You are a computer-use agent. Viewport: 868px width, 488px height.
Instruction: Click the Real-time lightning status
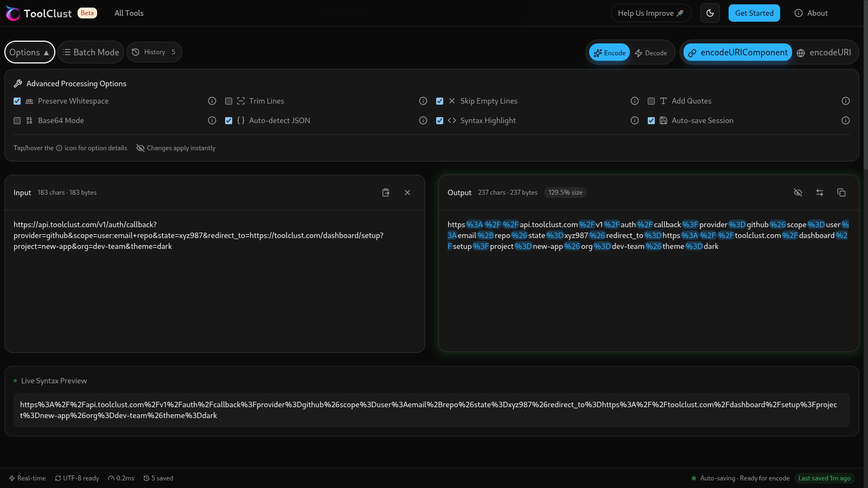pos(27,478)
